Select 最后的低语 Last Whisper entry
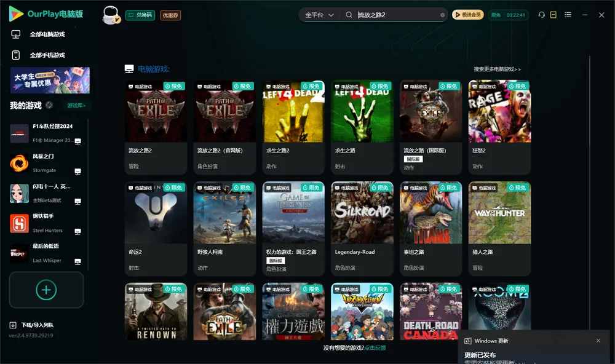Screen dimensions: 615x364 coord(46,253)
